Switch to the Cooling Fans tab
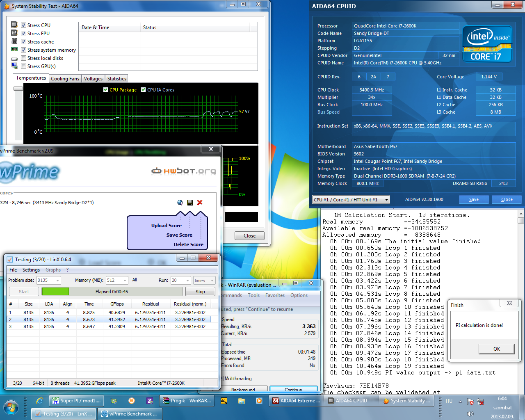The image size is (525, 420). 65,79
